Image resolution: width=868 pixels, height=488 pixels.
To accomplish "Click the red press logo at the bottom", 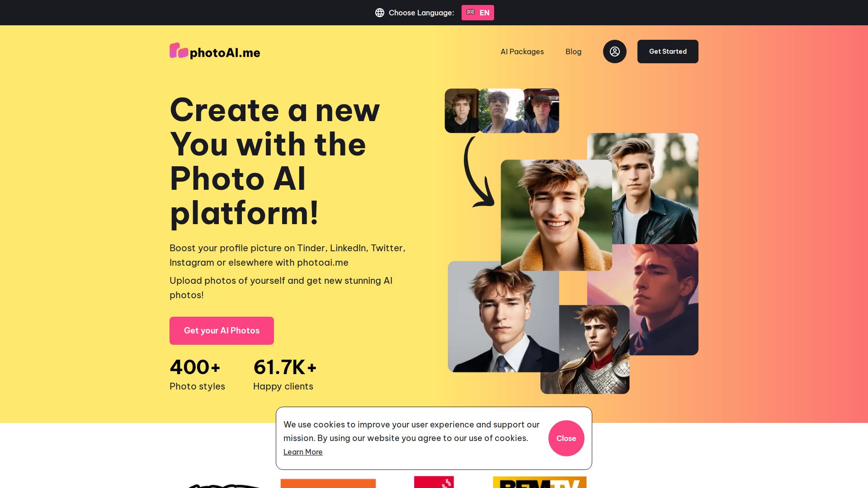I will tap(434, 482).
